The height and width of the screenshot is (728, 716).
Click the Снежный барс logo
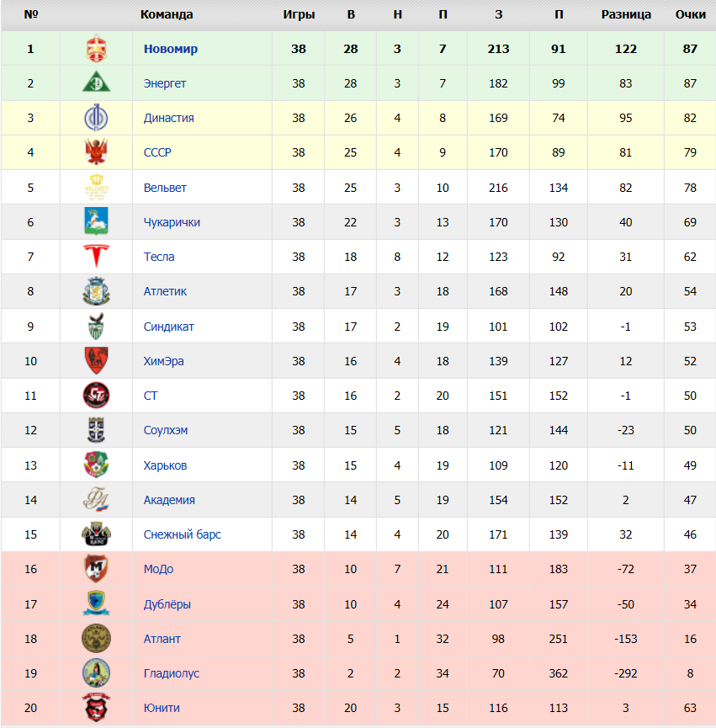pos(96,534)
